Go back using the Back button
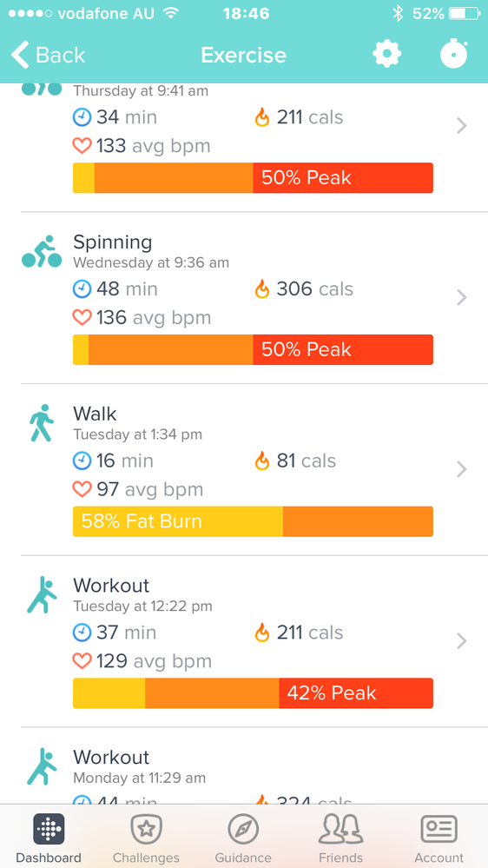488x868 pixels. point(48,55)
